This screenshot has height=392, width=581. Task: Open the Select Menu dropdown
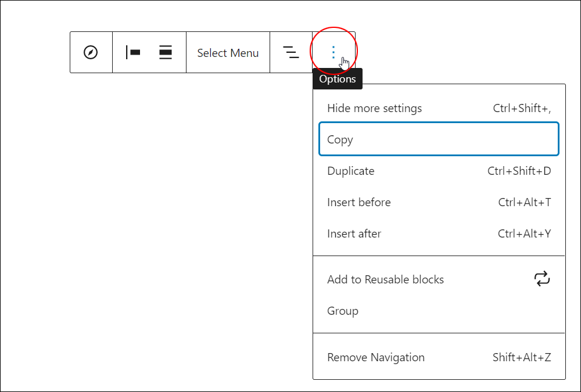[228, 53]
